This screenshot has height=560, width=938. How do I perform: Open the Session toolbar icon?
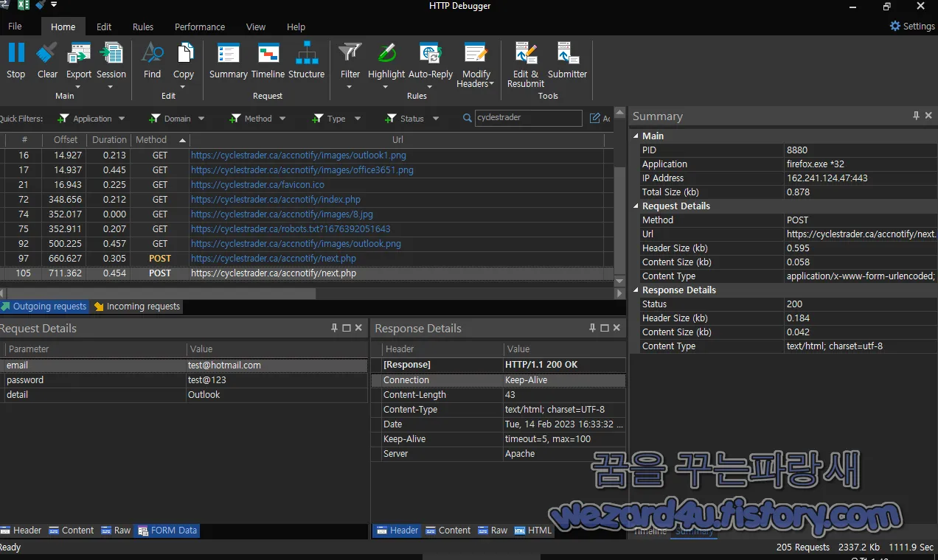pos(111,54)
